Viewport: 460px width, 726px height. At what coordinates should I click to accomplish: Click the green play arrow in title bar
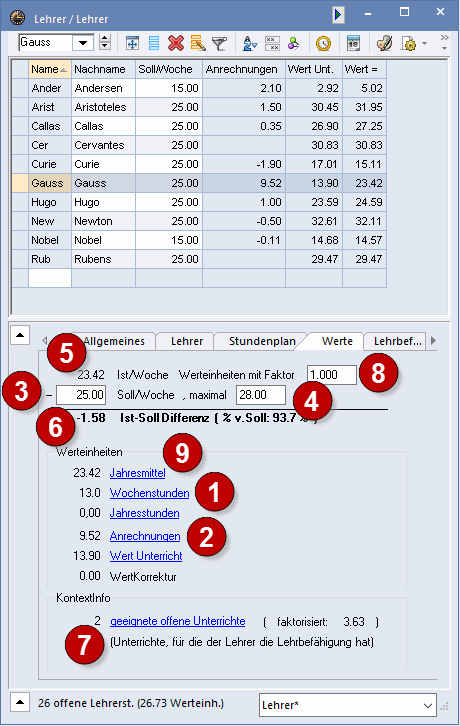point(338,15)
